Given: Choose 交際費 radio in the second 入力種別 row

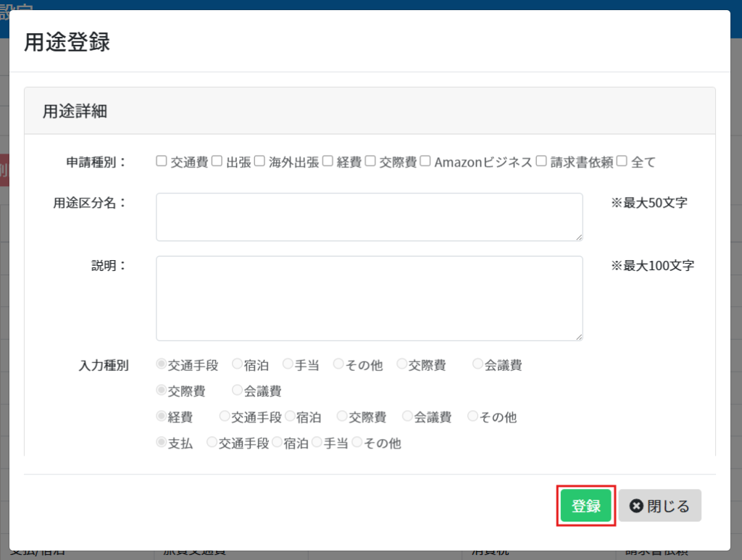Looking at the screenshot, I should (x=162, y=390).
